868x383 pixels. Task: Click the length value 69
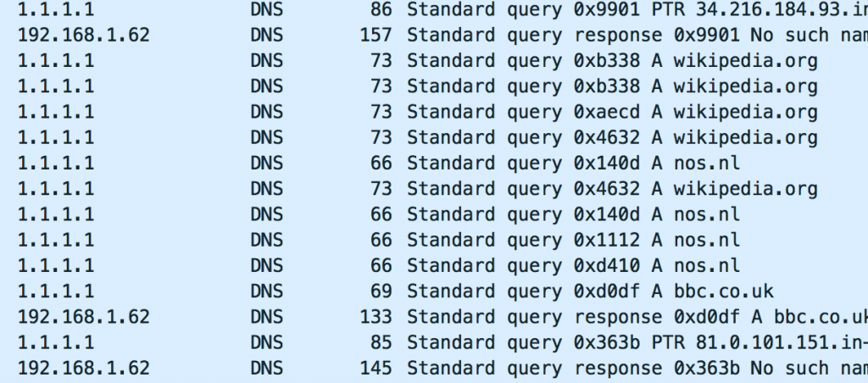click(x=381, y=291)
